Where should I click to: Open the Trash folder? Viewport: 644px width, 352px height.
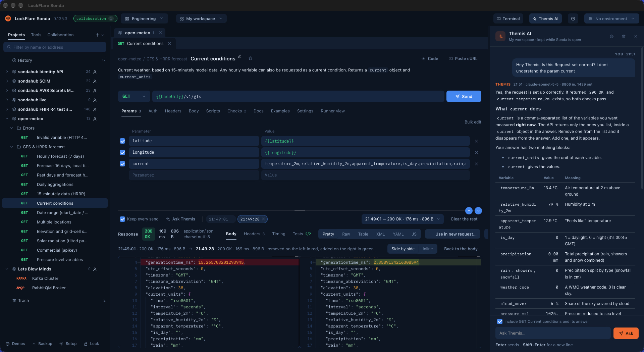tap(54, 301)
